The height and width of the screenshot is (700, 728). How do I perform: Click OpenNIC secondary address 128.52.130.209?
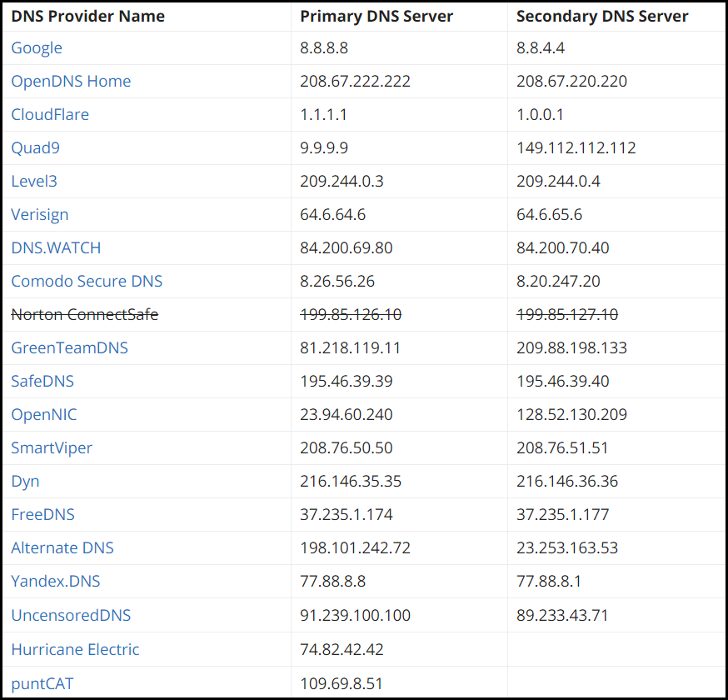click(x=571, y=415)
